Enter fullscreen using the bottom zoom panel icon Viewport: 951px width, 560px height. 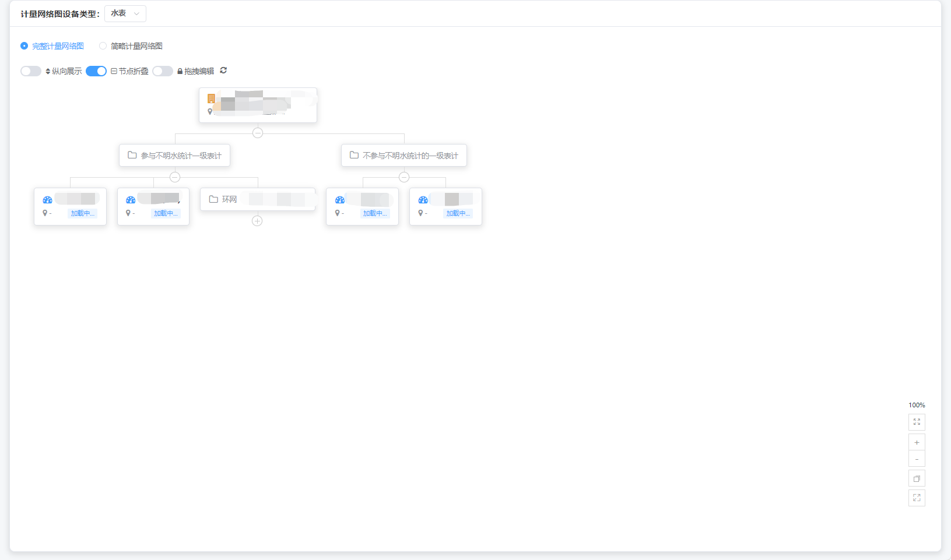click(x=917, y=498)
